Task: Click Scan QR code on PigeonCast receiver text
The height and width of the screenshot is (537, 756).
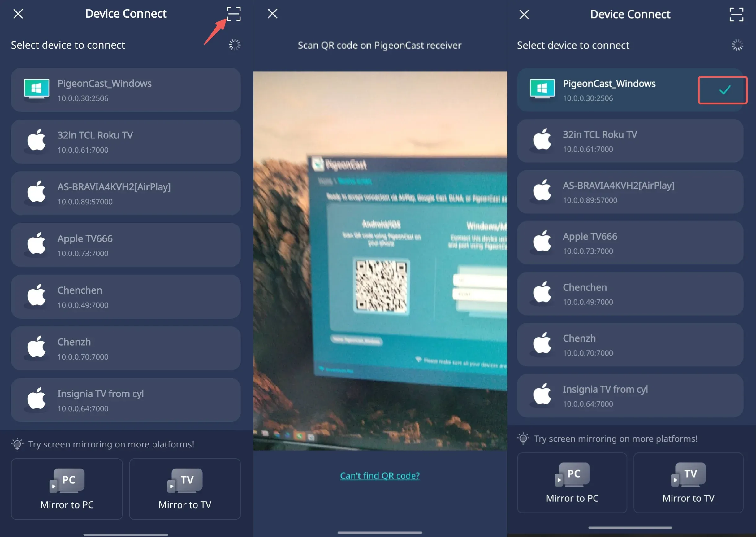Action: click(380, 45)
